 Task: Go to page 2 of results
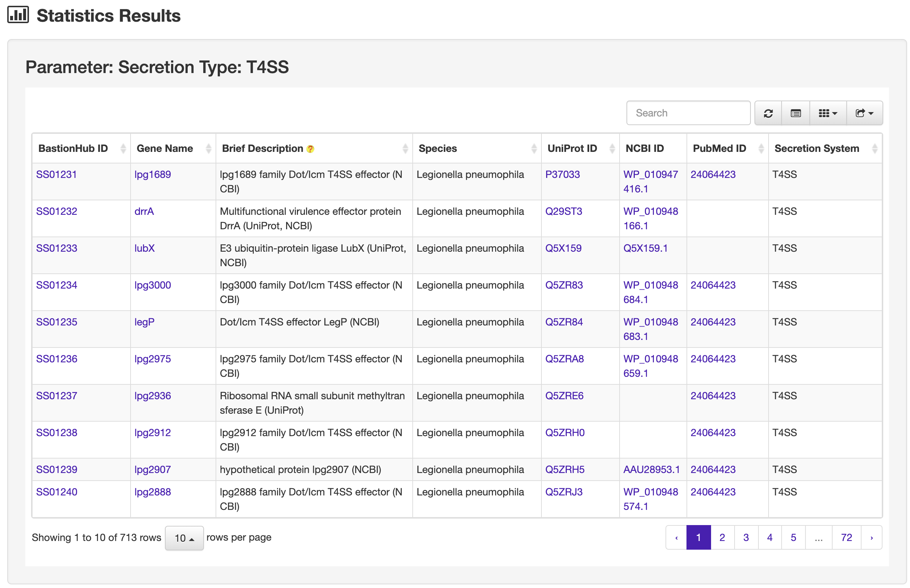(x=722, y=537)
